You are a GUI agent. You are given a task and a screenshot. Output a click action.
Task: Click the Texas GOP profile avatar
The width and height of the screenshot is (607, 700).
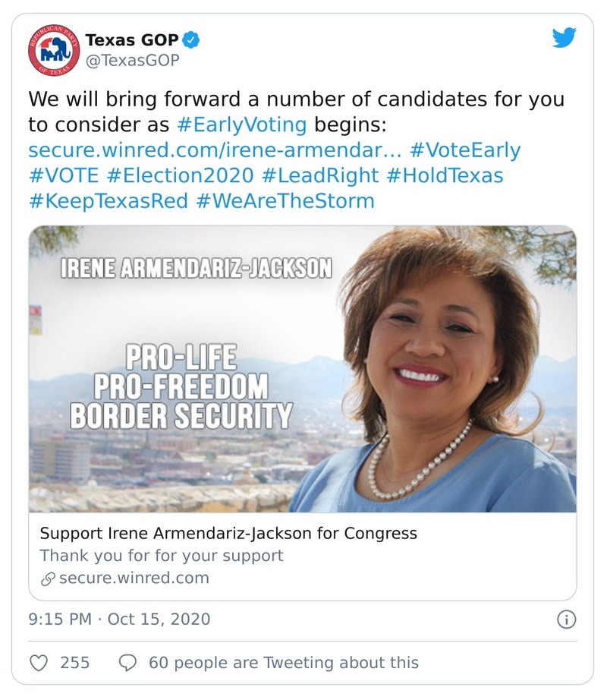click(52, 50)
